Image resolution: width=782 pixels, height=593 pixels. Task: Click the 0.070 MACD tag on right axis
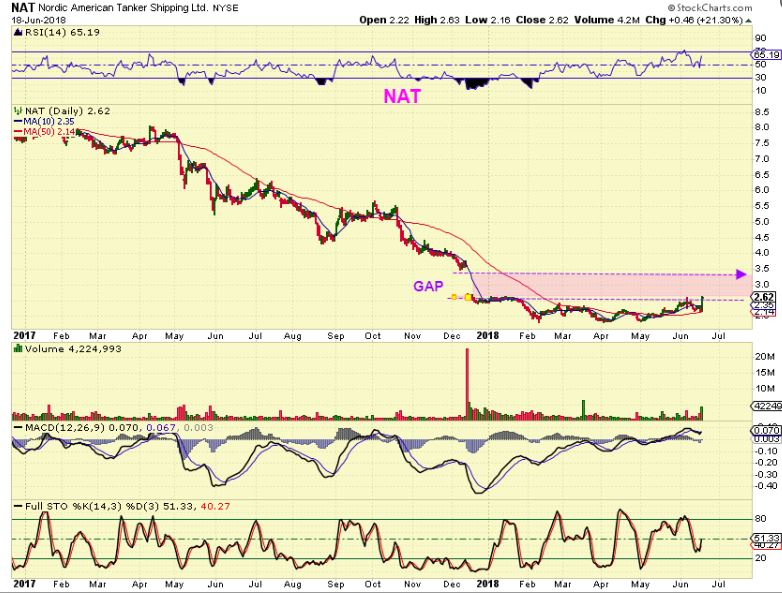tap(767, 430)
